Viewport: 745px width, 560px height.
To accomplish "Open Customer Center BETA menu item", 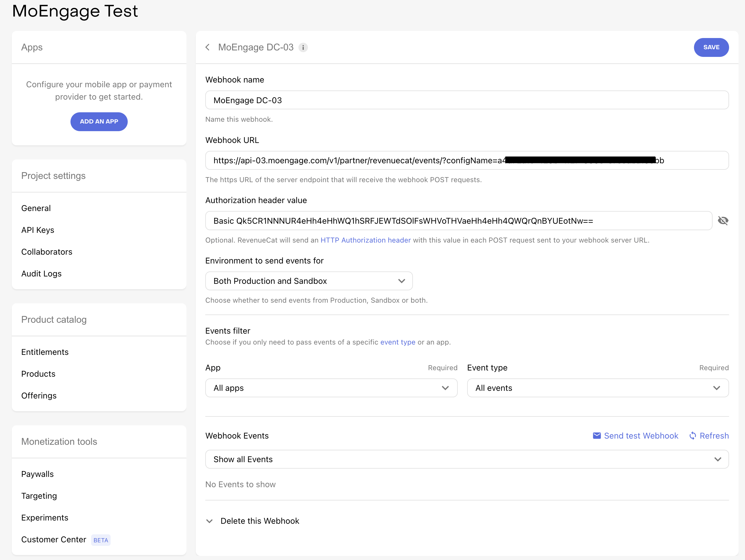I will pyautogui.click(x=66, y=540).
